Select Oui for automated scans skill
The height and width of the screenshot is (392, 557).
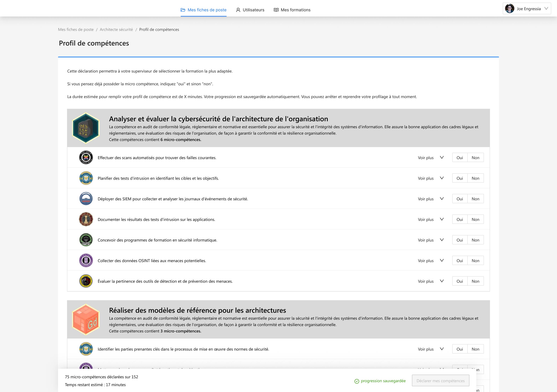[x=460, y=157]
